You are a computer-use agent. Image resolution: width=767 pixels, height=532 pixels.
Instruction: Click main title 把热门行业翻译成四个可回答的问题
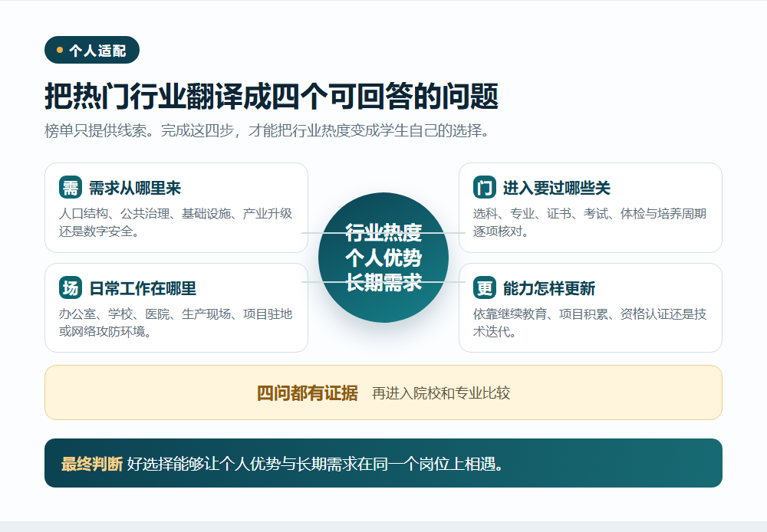click(x=272, y=96)
